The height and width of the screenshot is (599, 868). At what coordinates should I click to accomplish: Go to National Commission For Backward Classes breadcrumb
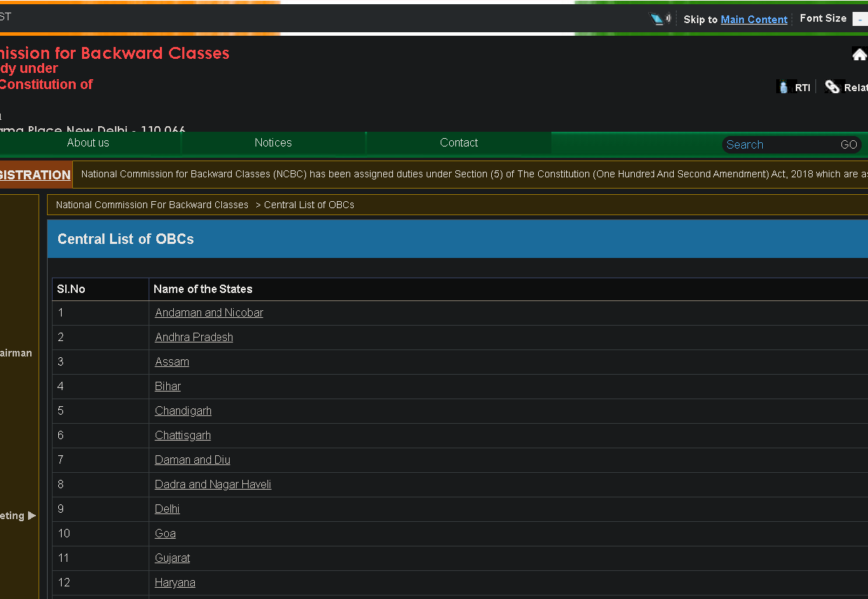[152, 205]
